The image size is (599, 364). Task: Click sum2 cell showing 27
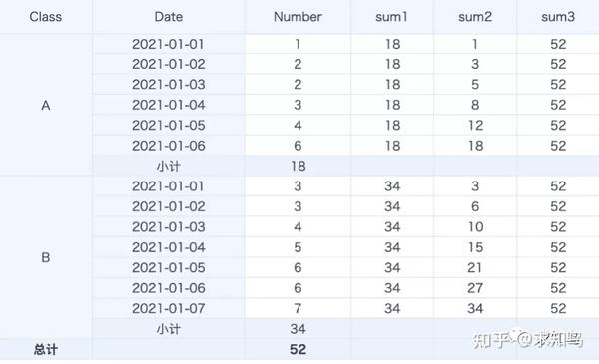(x=475, y=288)
